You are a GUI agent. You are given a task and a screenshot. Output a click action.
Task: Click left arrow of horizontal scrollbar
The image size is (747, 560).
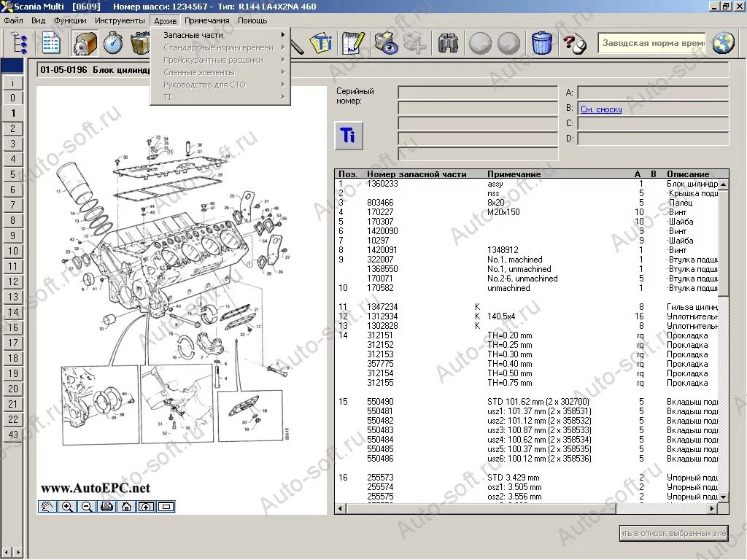coord(341,508)
